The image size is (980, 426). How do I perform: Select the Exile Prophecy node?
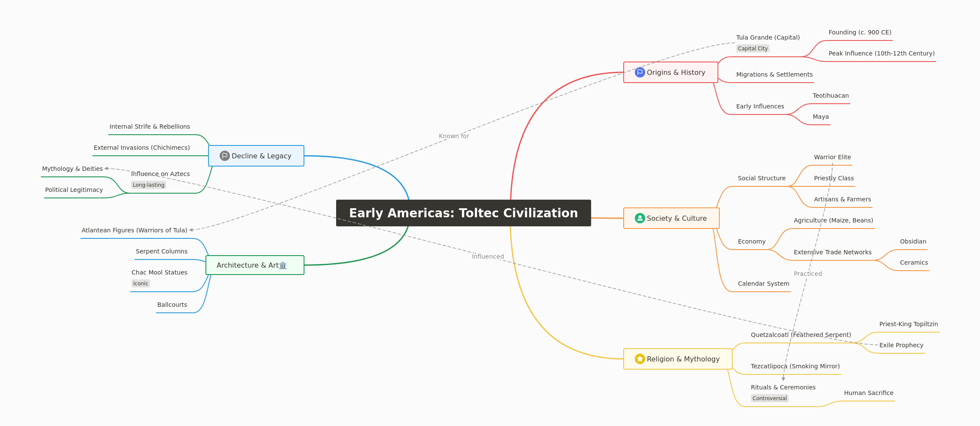pyautogui.click(x=900, y=345)
